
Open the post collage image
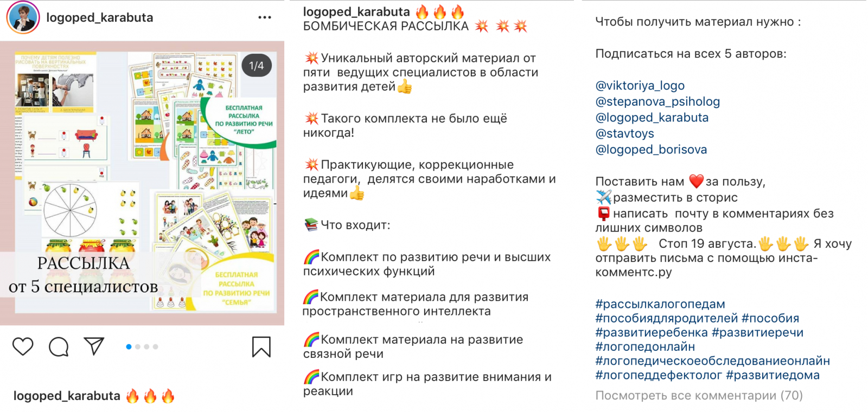coord(142,183)
